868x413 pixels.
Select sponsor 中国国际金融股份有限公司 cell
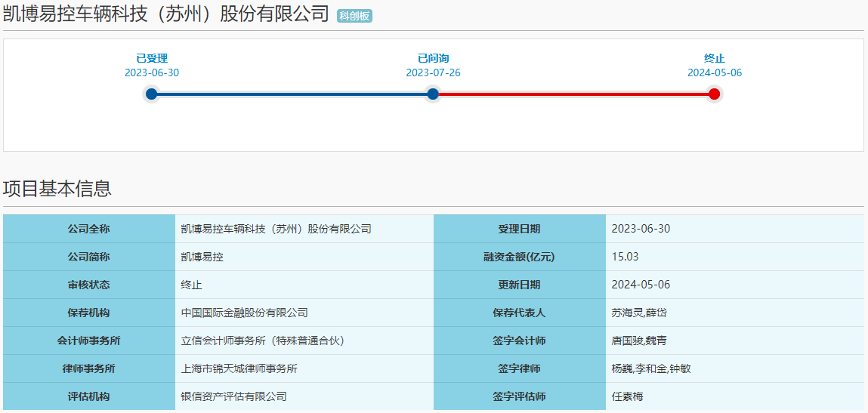245,313
